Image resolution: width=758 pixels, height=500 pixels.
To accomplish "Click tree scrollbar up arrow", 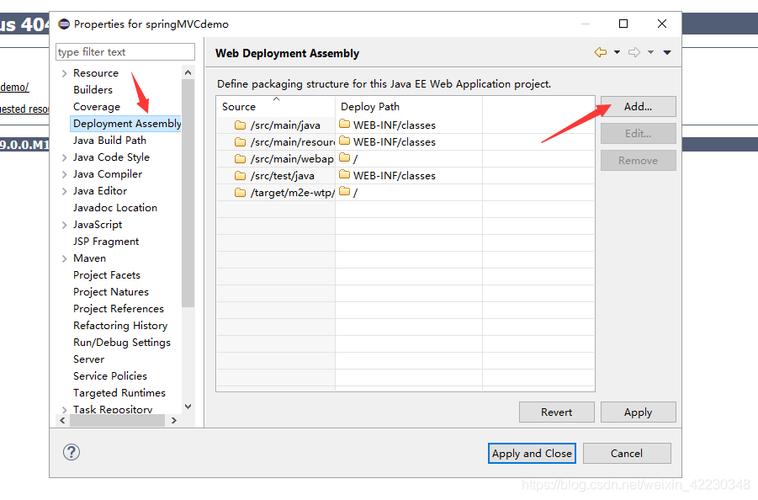I will [188, 73].
